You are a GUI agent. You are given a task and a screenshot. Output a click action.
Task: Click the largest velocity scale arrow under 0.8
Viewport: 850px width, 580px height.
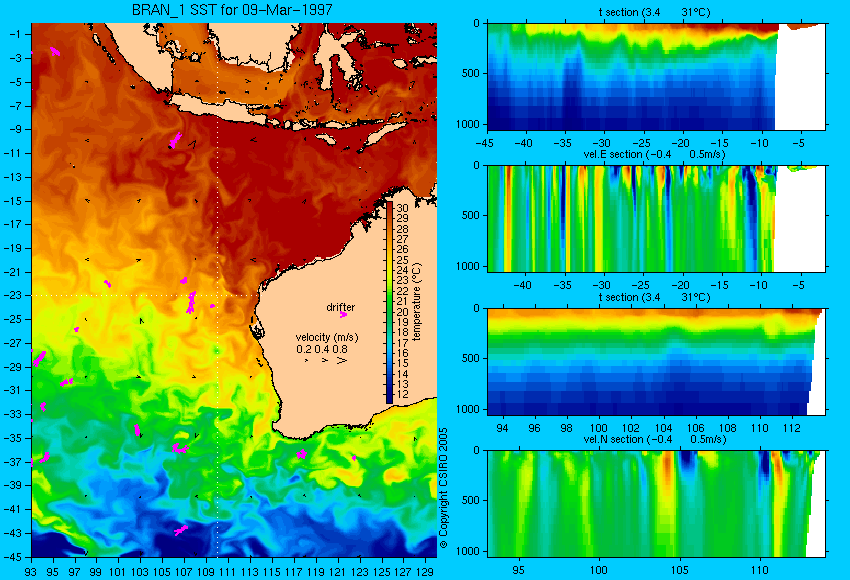[342, 360]
